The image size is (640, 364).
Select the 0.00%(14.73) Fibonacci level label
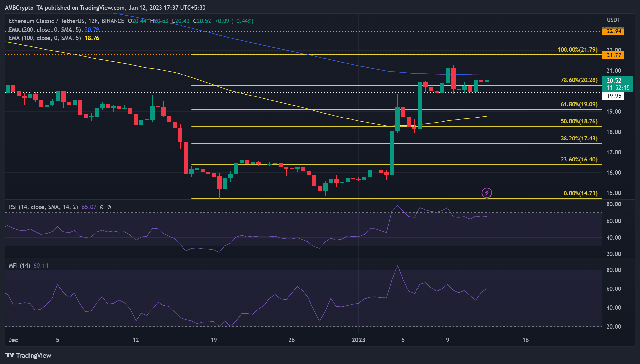pos(581,193)
